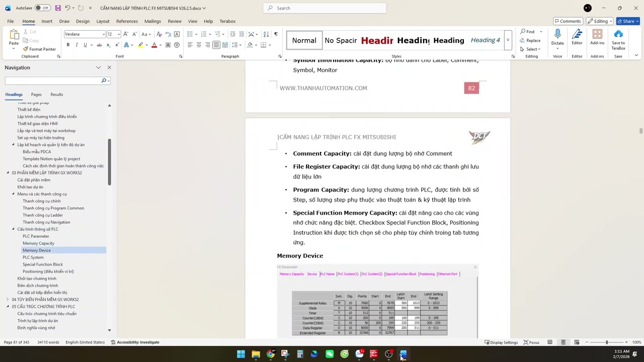Open Navigation pane options dropdown arrow

click(99, 67)
